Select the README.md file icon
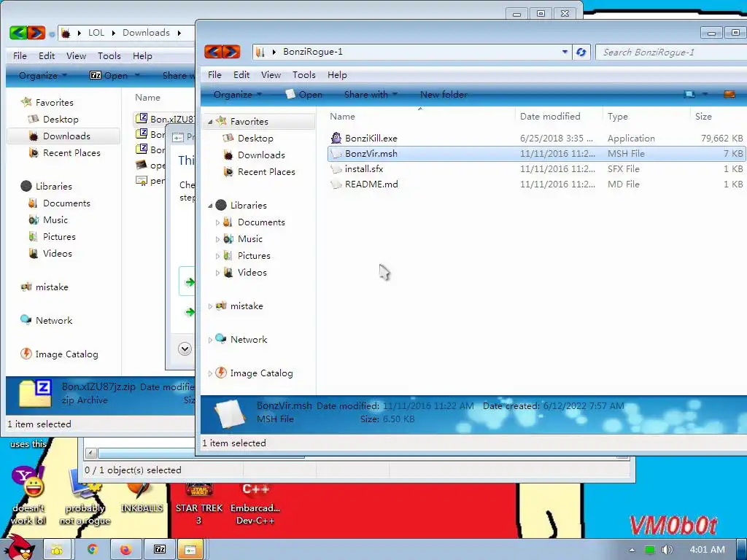The image size is (747, 560). point(336,184)
